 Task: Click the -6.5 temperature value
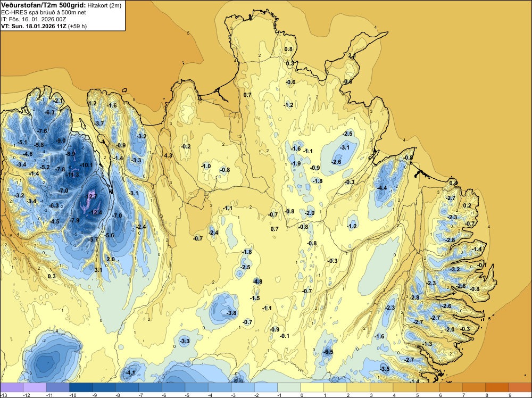click(x=328, y=352)
